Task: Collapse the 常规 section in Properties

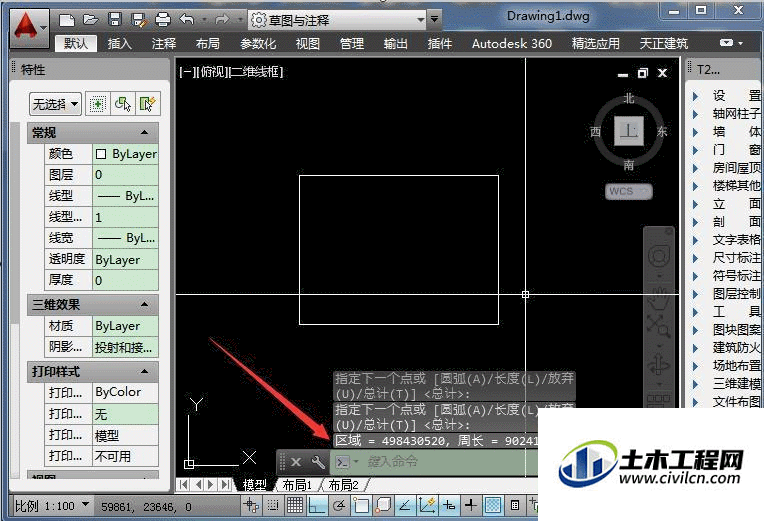Action: coord(144,132)
